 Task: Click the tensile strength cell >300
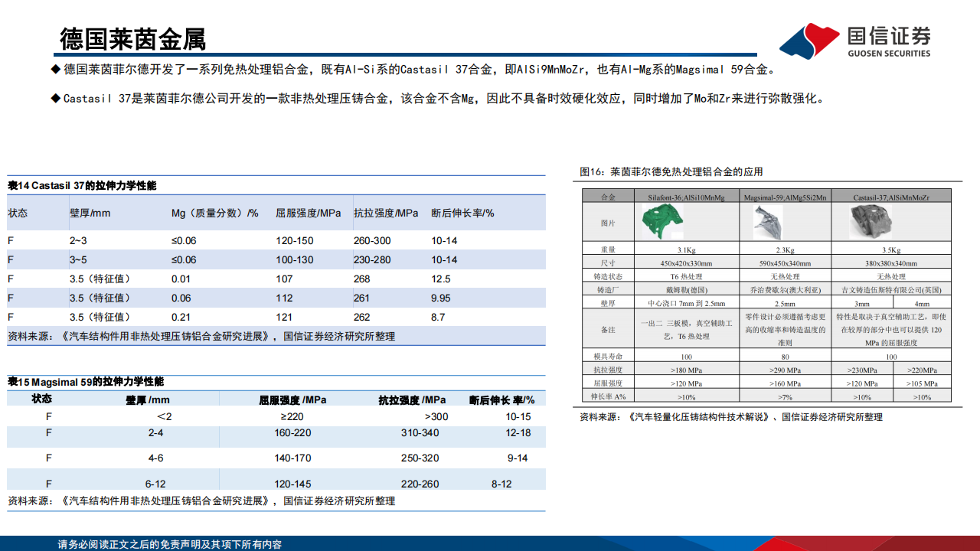point(436,416)
